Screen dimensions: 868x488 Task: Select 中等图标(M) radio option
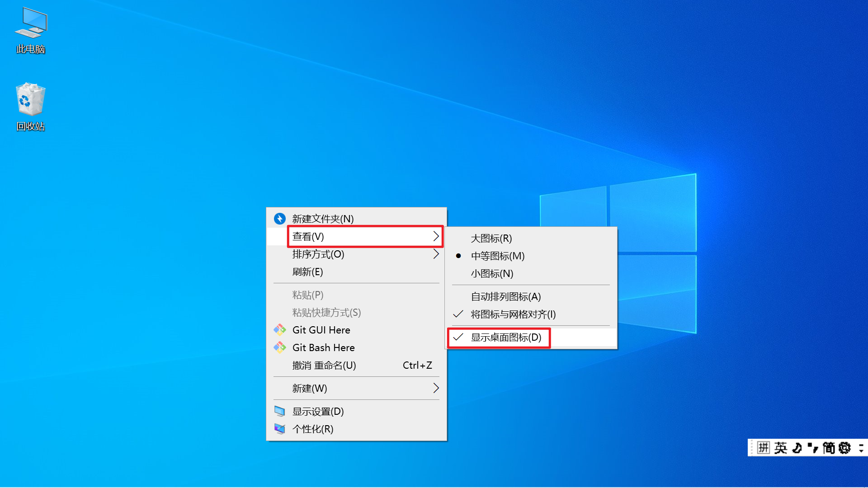(x=532, y=256)
